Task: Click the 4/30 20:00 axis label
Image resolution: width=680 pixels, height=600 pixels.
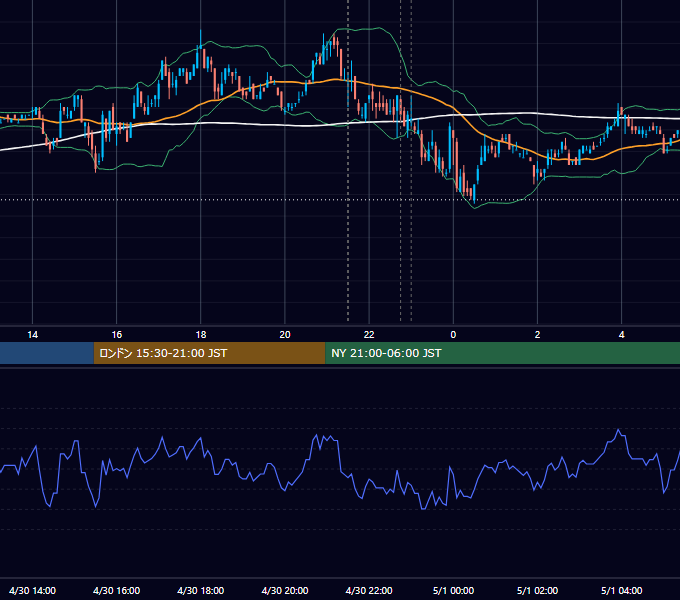Action: [x=285, y=590]
